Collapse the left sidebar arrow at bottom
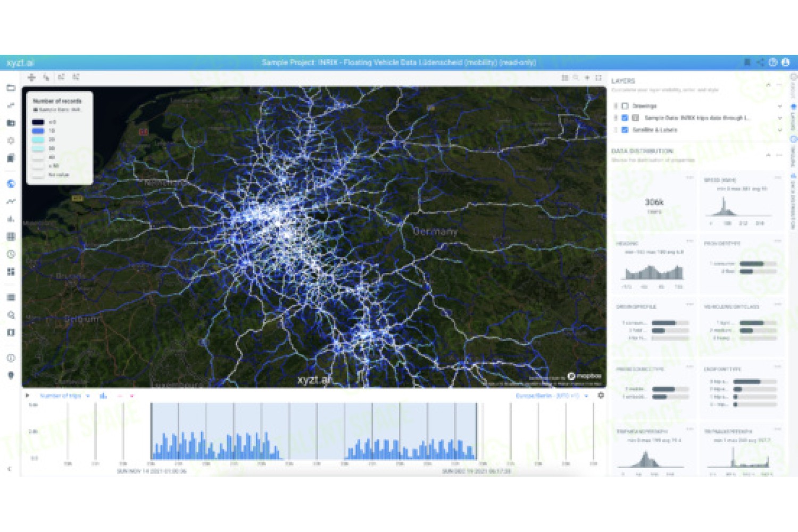 click(x=9, y=469)
